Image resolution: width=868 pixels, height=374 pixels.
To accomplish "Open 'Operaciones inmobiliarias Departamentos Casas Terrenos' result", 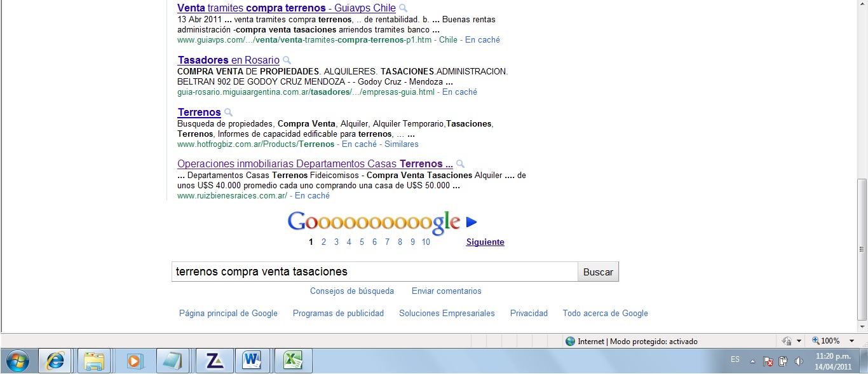I will [x=315, y=164].
